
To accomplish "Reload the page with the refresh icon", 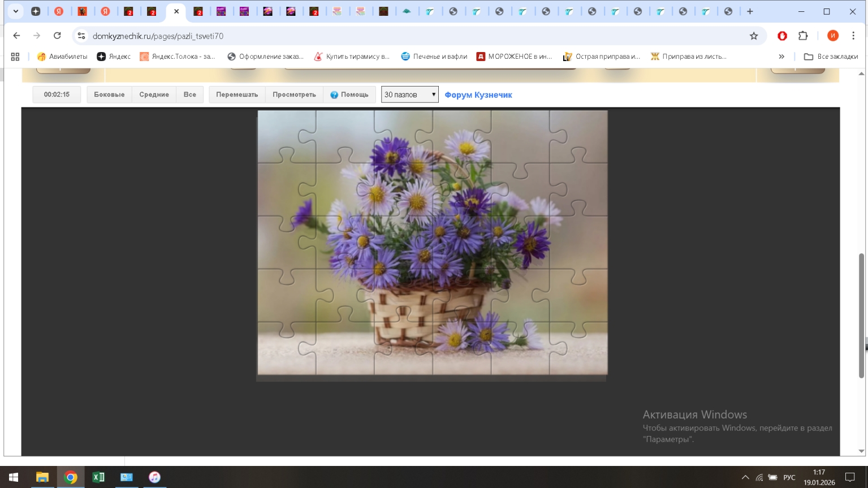I will 57,36.
